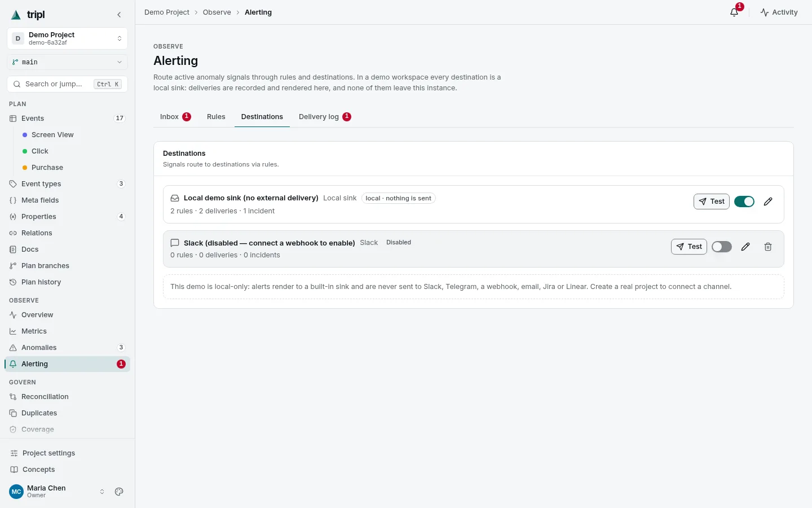Open the Demo Project switcher dropdown
This screenshot has height=508, width=812.
(x=67, y=38)
